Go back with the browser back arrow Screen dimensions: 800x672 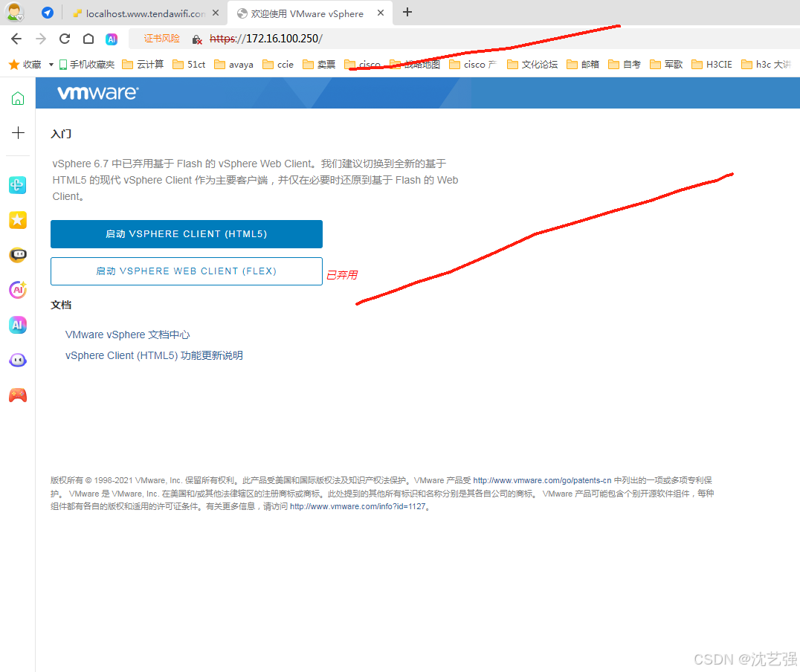pos(16,39)
